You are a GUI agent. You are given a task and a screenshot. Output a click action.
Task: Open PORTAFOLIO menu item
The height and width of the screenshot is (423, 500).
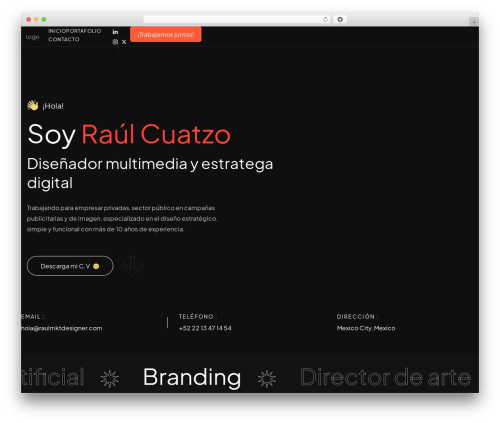point(82,31)
